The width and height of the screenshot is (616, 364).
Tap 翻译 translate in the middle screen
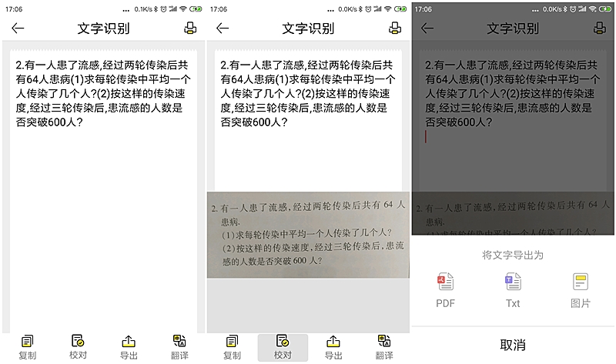point(384,348)
